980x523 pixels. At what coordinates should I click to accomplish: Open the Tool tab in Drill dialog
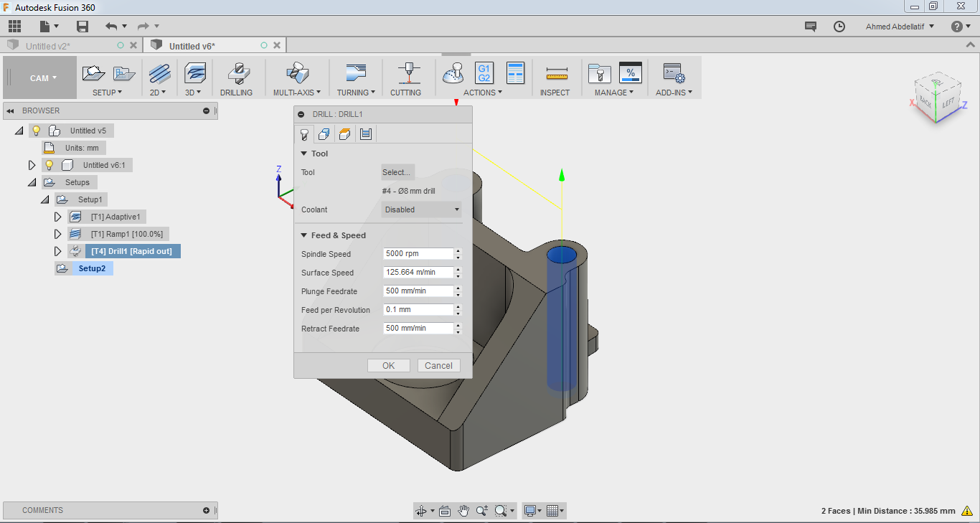click(x=304, y=134)
